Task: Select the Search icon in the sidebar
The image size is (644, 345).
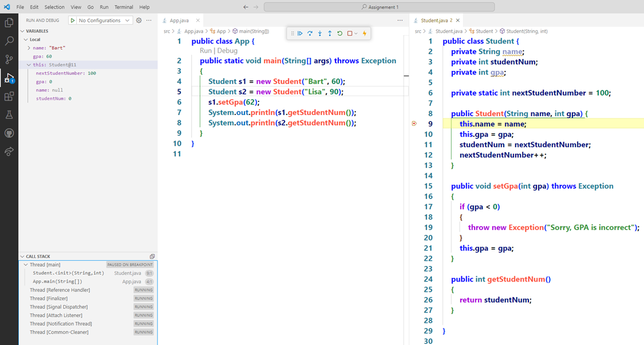Action: pyautogui.click(x=8, y=40)
